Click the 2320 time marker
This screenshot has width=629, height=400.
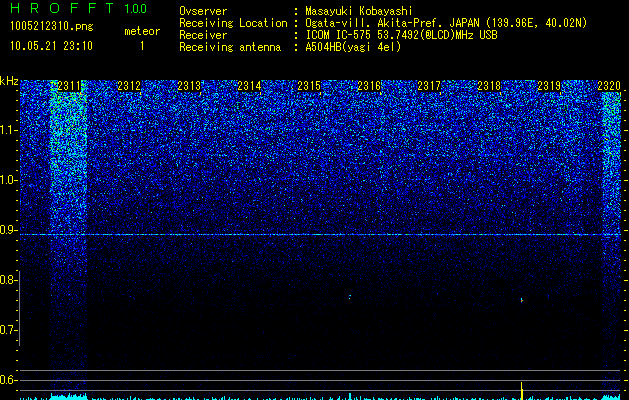point(609,86)
